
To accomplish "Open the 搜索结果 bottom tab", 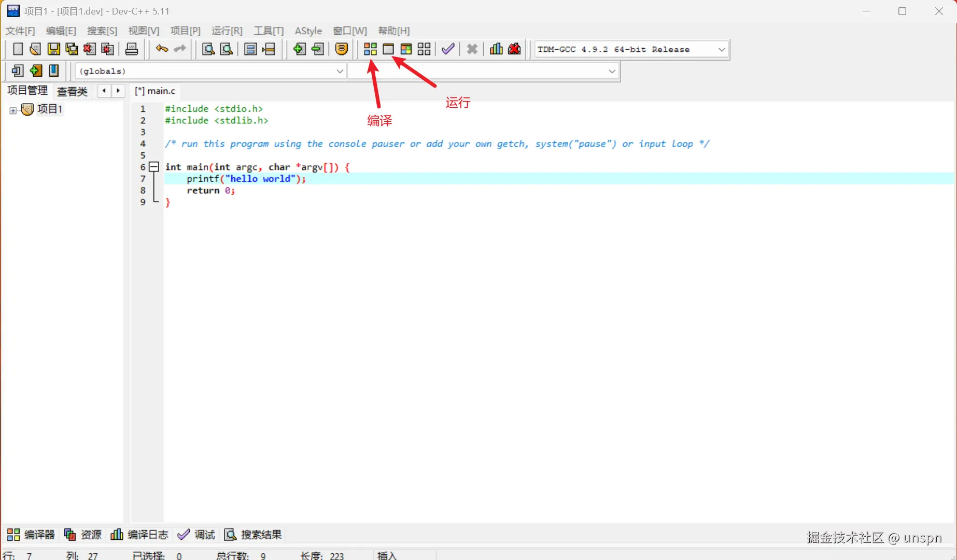I will click(253, 535).
